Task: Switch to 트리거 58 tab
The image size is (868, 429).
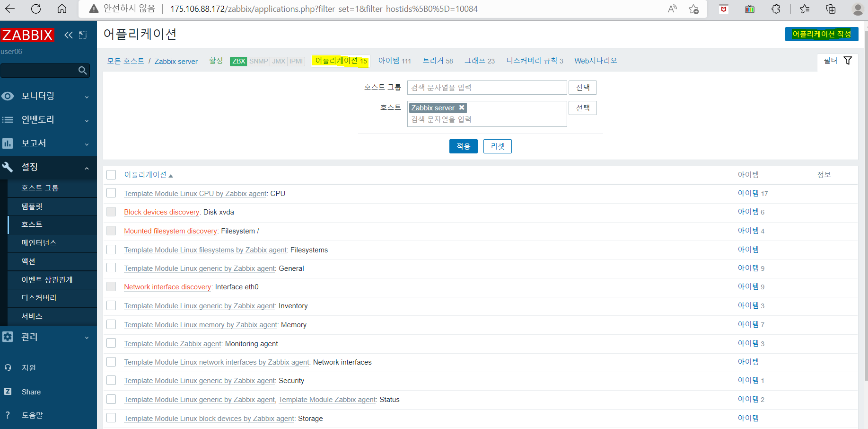Action: click(438, 61)
